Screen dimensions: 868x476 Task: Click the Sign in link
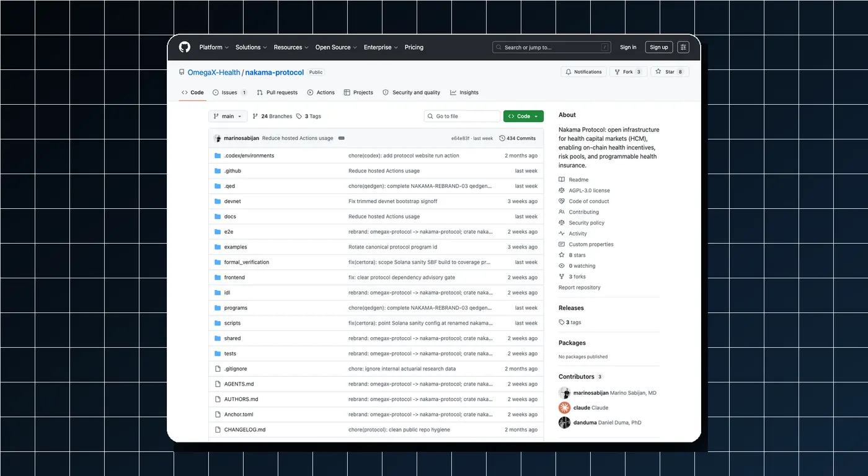pos(628,47)
